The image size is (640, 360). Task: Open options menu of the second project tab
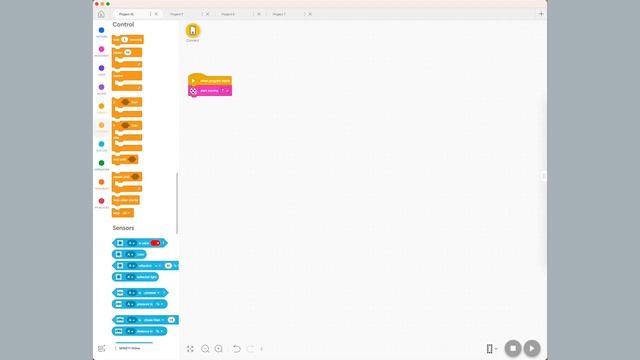(x=202, y=14)
